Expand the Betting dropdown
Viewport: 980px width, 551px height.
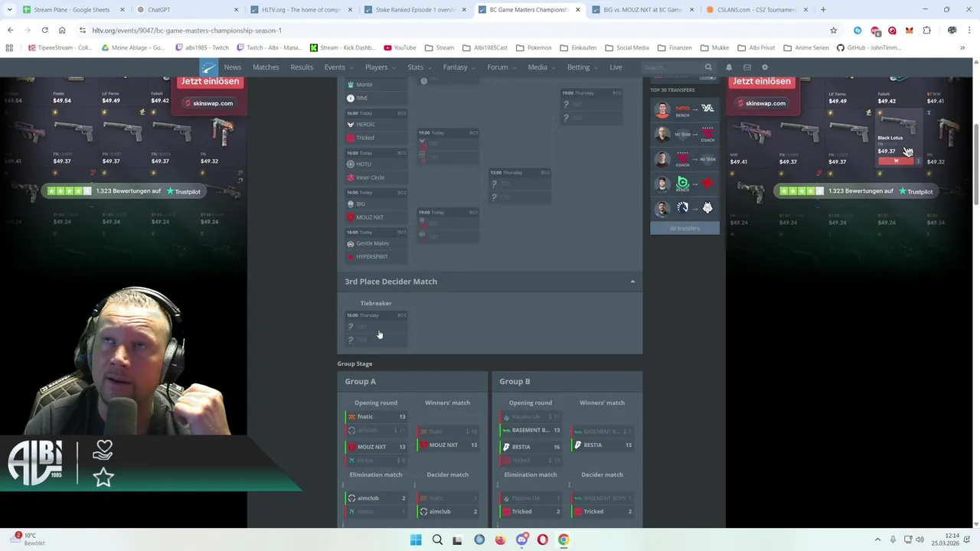pos(581,67)
